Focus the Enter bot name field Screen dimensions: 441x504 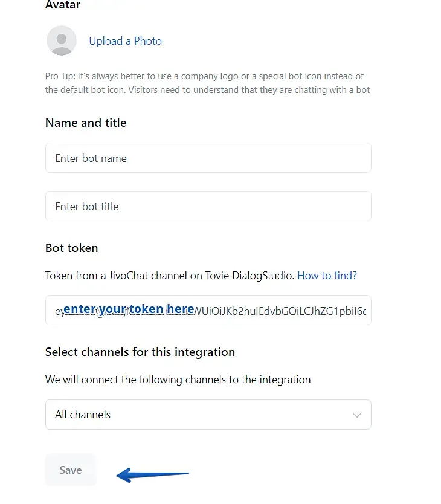208,158
